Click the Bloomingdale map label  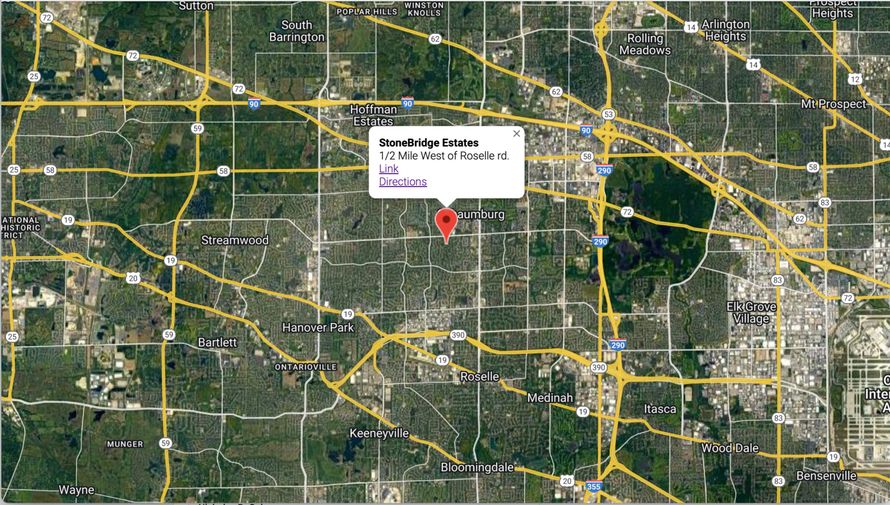477,467
